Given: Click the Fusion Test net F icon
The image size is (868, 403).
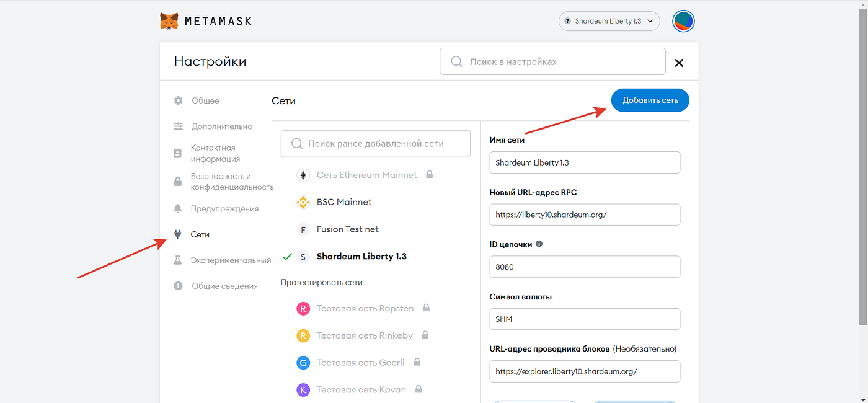Looking at the screenshot, I should coord(303,229).
